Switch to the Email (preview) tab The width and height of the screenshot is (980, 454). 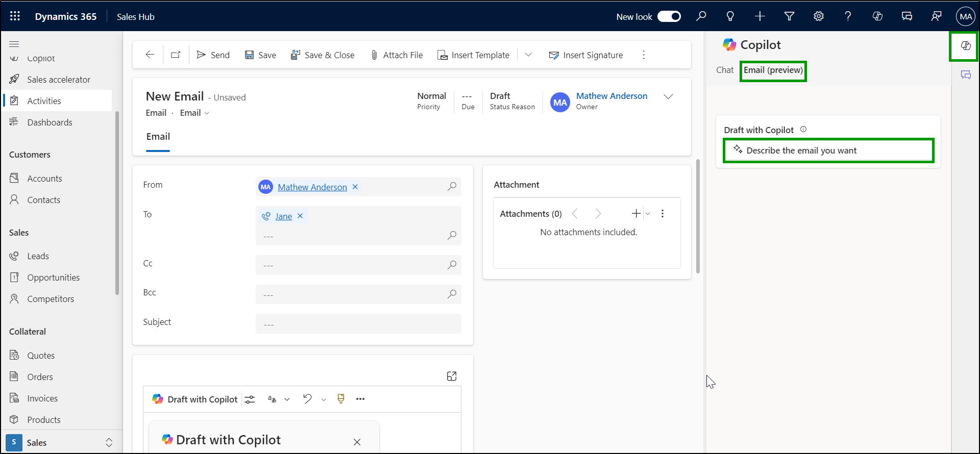click(x=773, y=70)
